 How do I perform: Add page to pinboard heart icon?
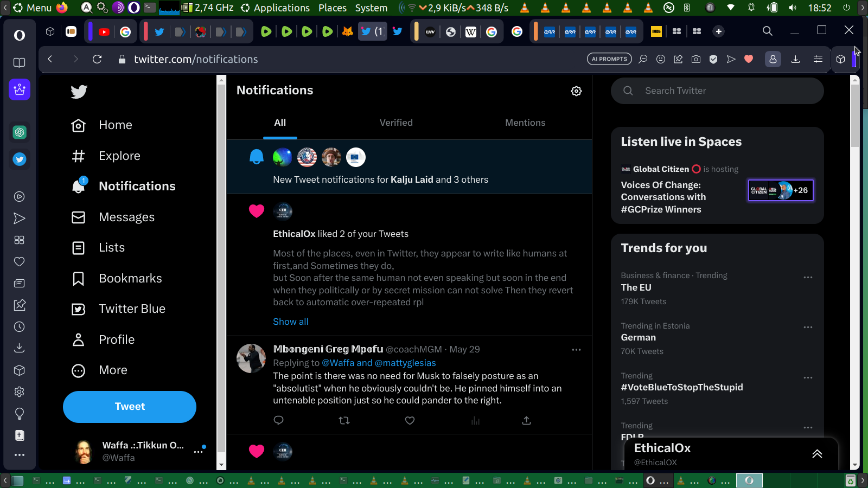749,59
